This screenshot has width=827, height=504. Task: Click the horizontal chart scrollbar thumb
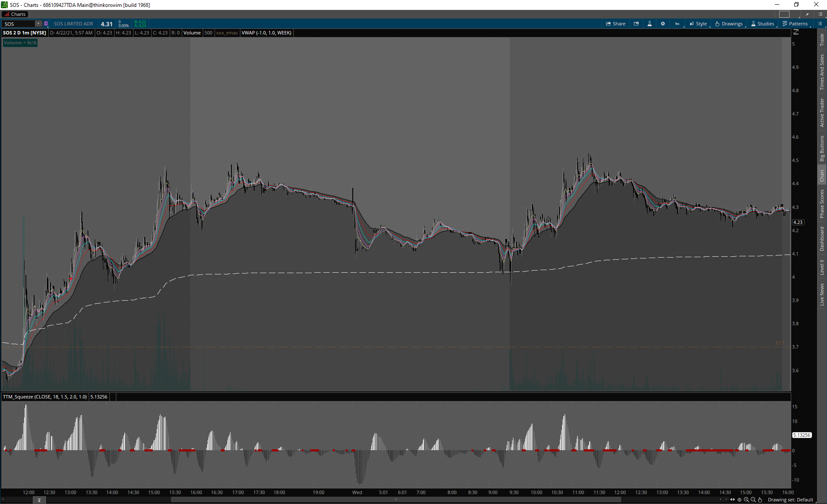(x=395, y=500)
